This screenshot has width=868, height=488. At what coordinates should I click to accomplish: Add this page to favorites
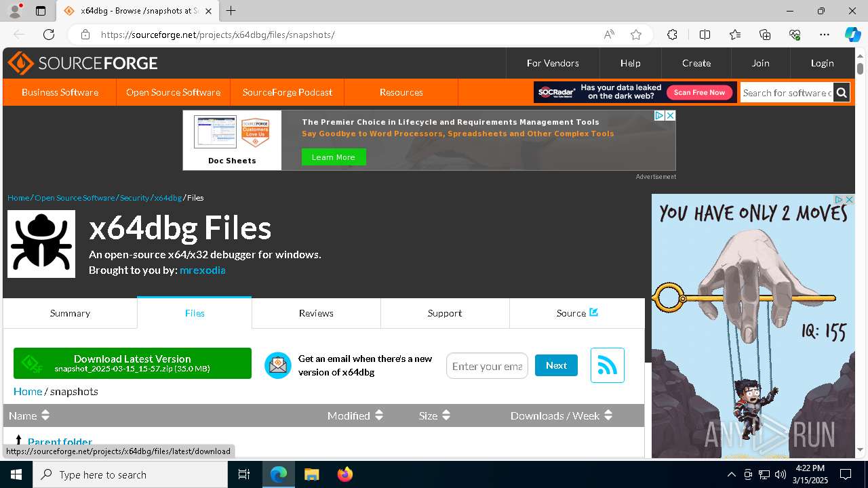635,35
